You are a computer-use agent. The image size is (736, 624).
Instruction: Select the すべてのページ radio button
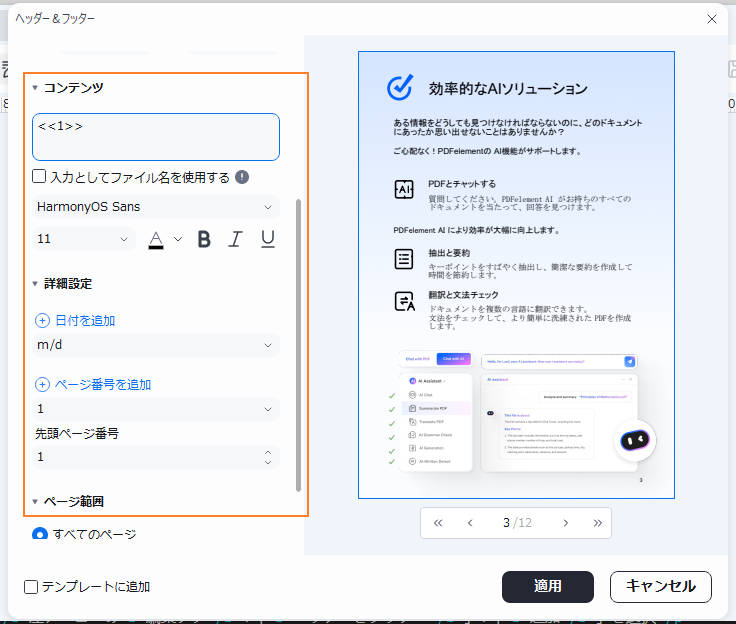pos(40,534)
